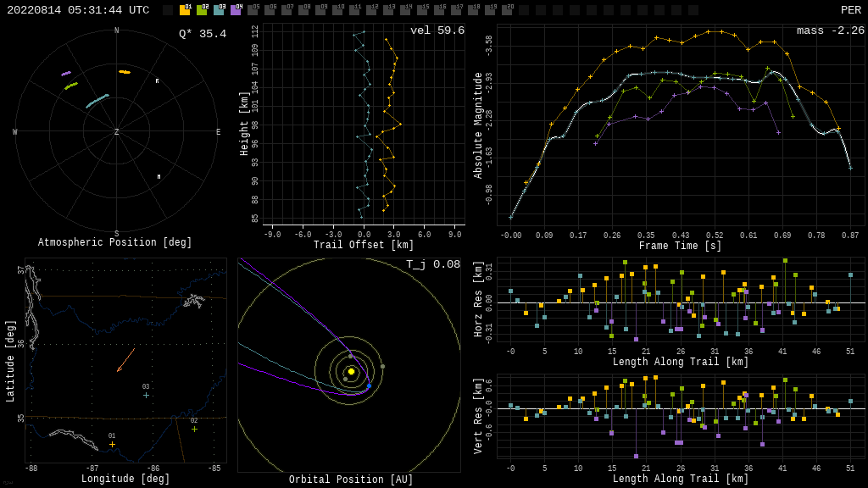Click the inactive station 20 slot
This screenshot has height=488, width=868.
(507, 10)
